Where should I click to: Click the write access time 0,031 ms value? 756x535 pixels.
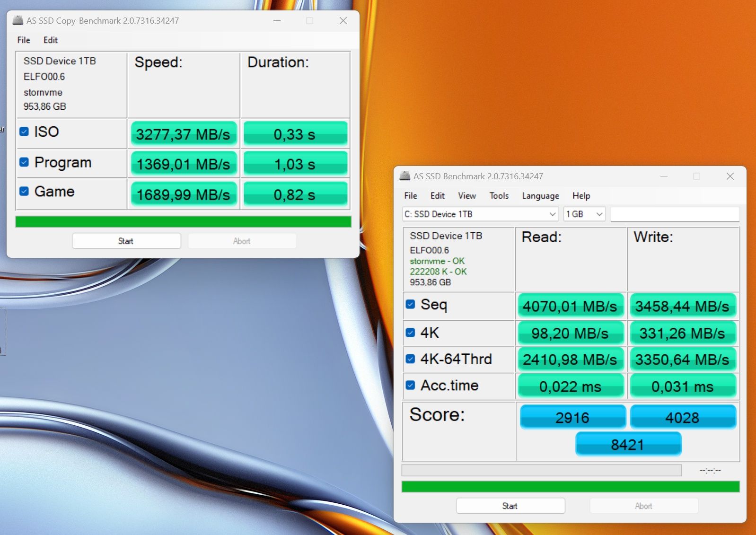click(683, 386)
